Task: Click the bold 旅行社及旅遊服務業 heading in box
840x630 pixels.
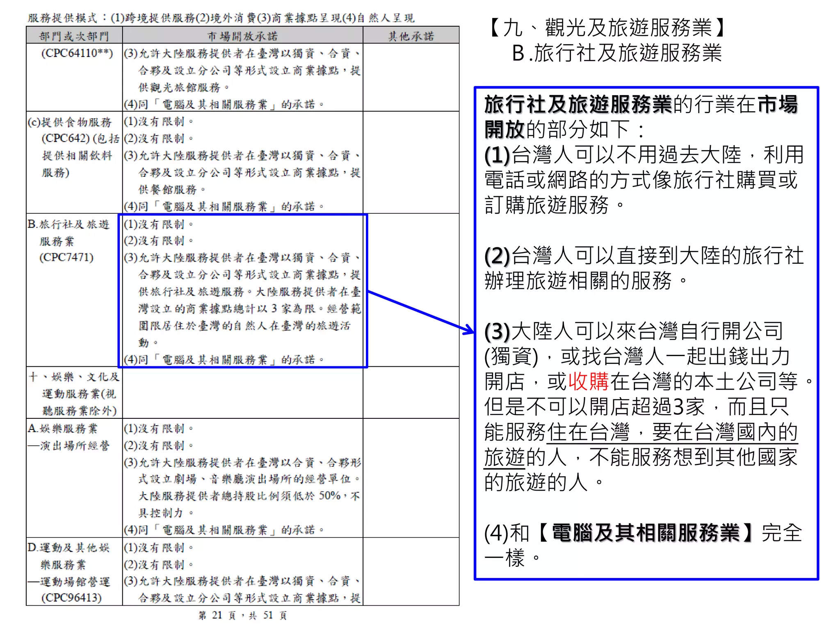Action: [578, 104]
